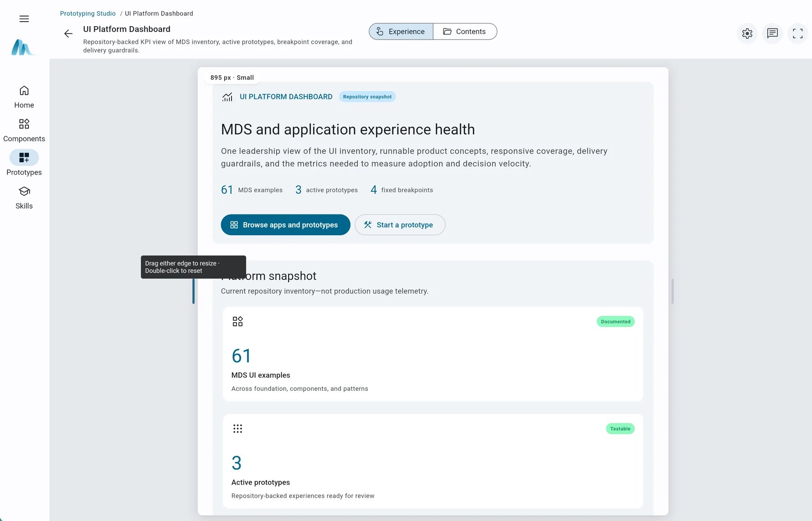Click 'MDS and application experience health' heading
This screenshot has width=812, height=521.
pos(348,130)
